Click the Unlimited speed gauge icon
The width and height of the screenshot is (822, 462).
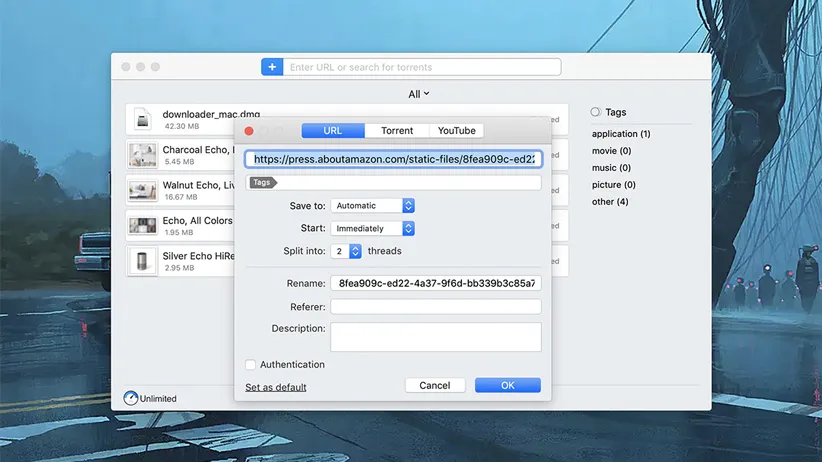(x=131, y=398)
